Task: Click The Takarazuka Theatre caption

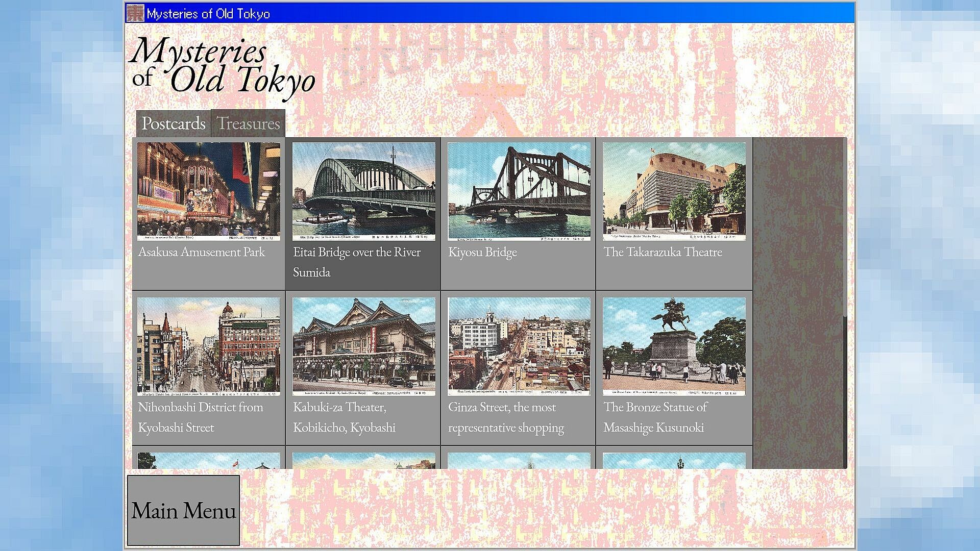Action: (x=663, y=252)
